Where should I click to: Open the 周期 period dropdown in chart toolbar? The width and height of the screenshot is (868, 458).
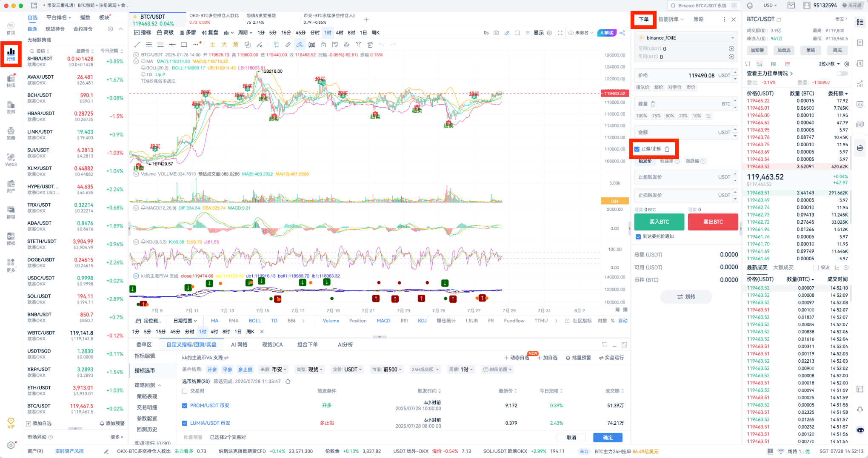point(245,33)
